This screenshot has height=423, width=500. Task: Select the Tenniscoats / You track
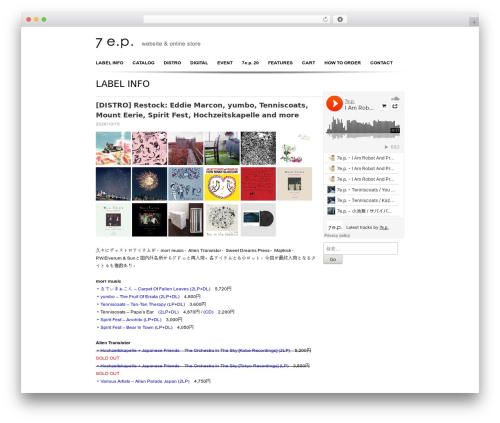[363, 190]
